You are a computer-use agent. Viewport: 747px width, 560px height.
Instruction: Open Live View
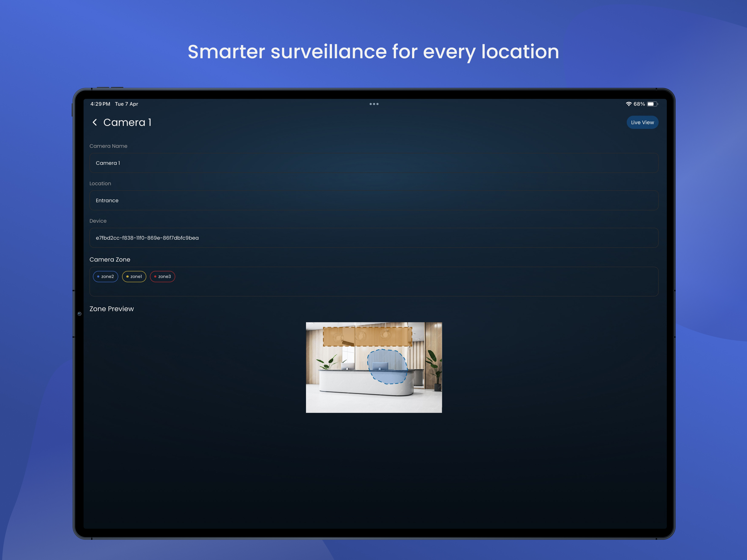[642, 122]
